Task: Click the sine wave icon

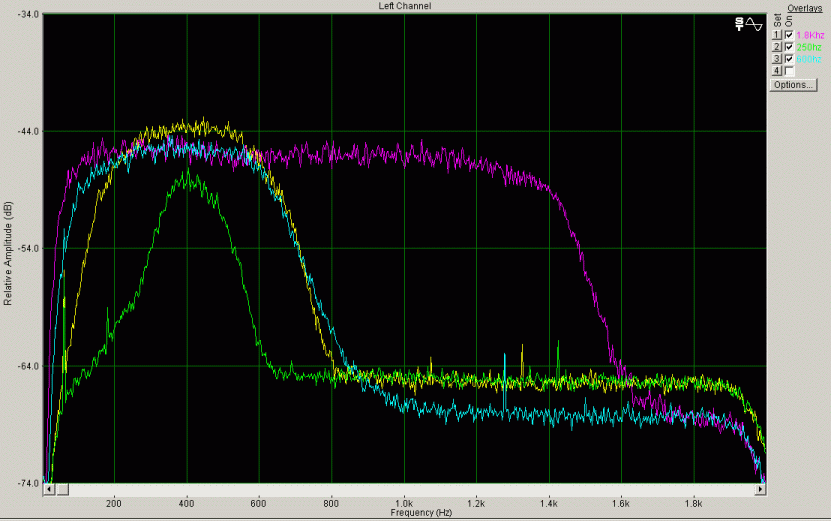Action: 755,22
